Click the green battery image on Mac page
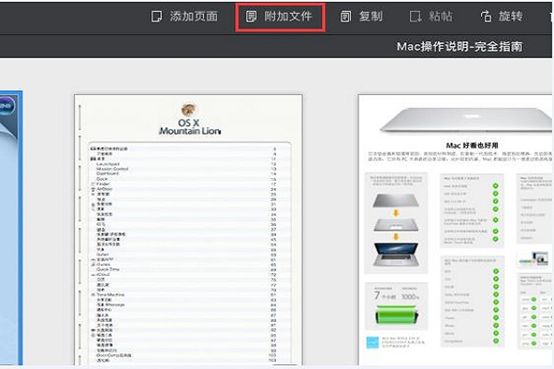554x369 pixels. click(x=396, y=315)
